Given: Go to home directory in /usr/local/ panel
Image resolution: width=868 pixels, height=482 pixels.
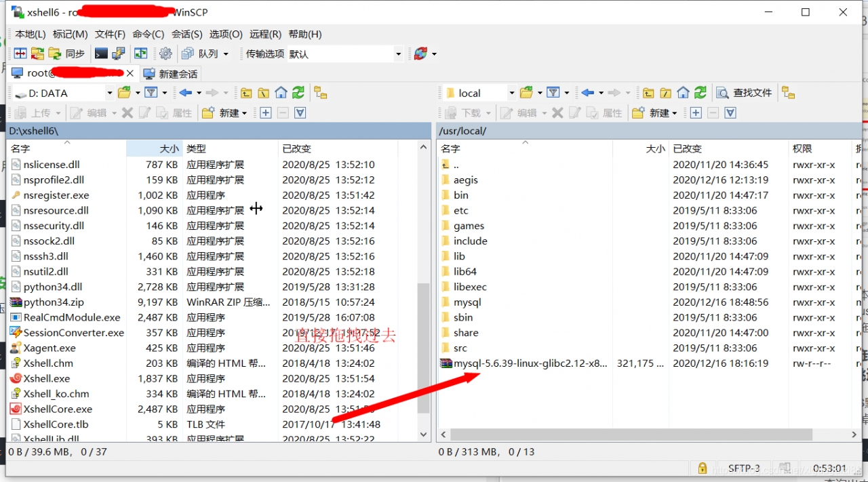Looking at the screenshot, I should click(x=683, y=93).
